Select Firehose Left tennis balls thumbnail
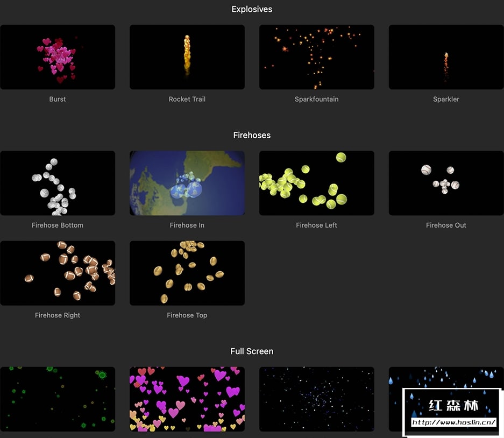The height and width of the screenshot is (438, 504). (317, 183)
